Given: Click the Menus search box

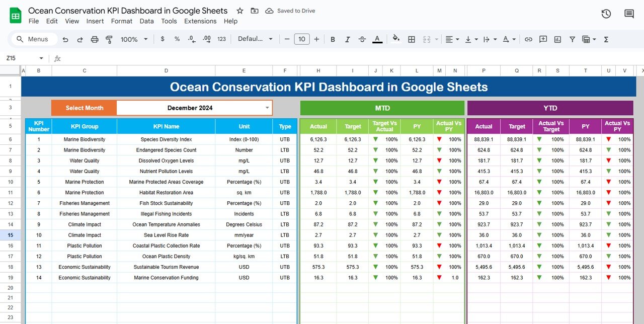Looking at the screenshot, I should pyautogui.click(x=33, y=39).
